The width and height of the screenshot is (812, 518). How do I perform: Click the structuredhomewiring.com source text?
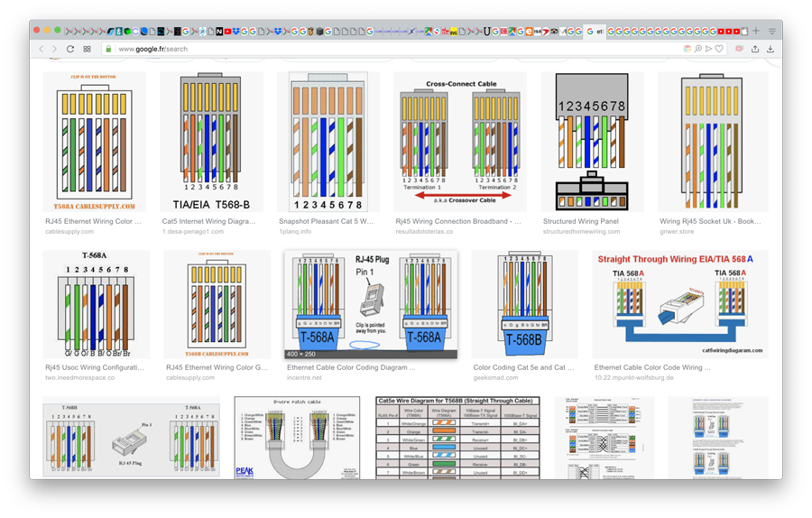pyautogui.click(x=581, y=232)
